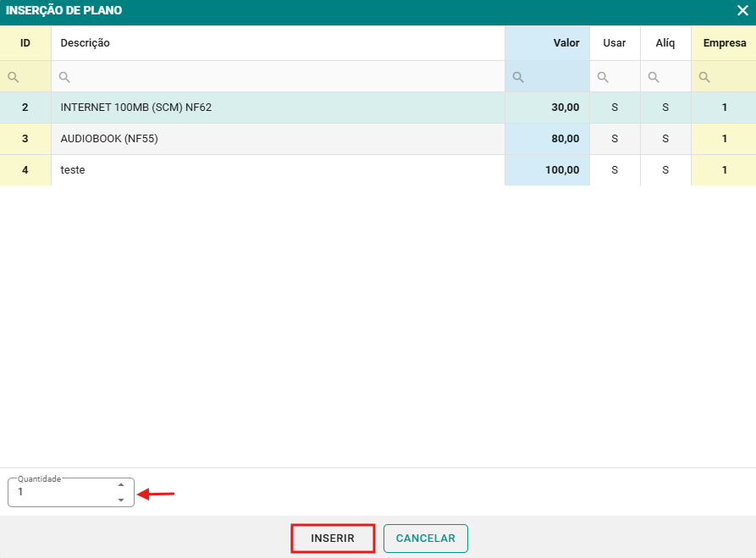
Task: Sort by the Descrição column header
Action: tap(86, 43)
